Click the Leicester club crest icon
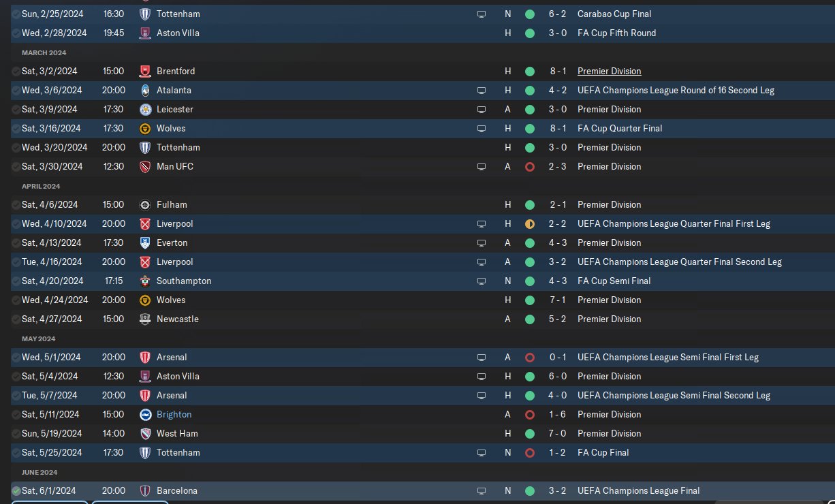Screen dimensions: 835x504 click(145, 109)
